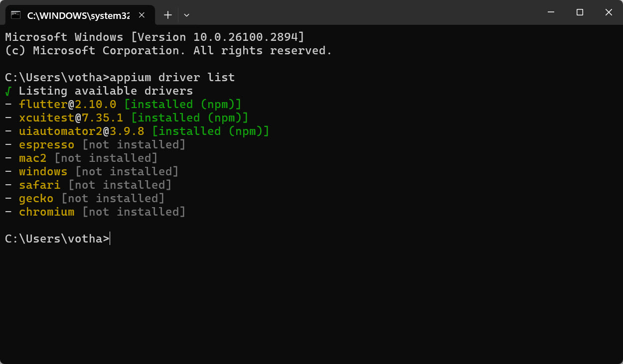Screen dimensions: 623x364
Task: Click the flutter driver name
Action: (x=43, y=105)
